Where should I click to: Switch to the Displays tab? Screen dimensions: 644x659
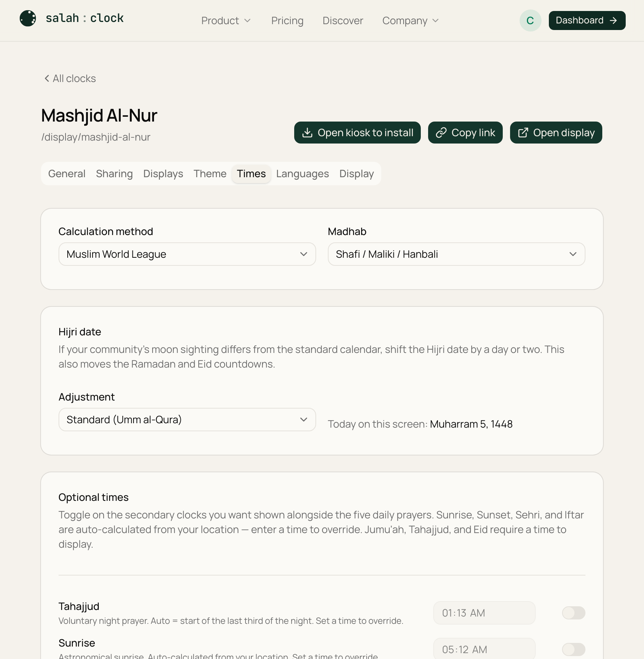pos(163,174)
